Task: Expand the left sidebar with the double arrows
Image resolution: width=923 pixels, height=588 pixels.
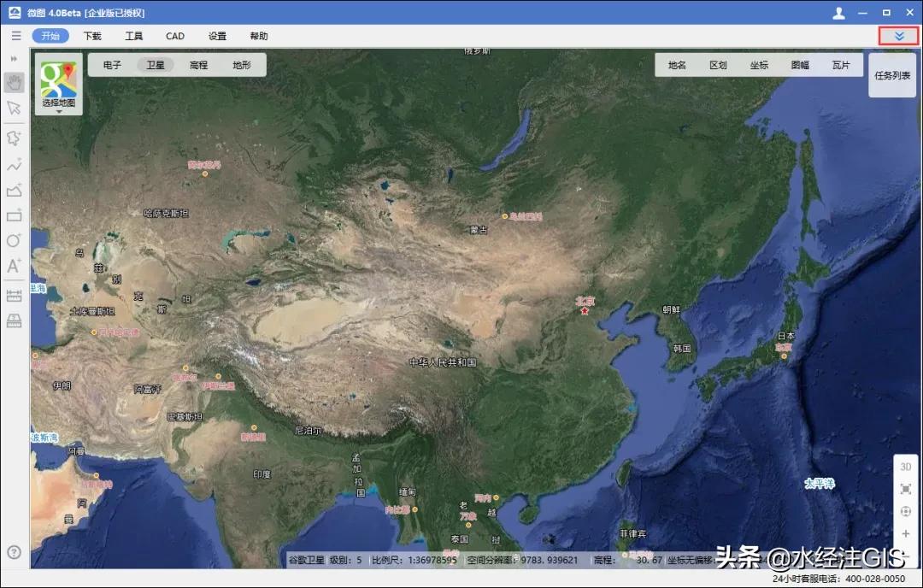Action: tap(13, 59)
